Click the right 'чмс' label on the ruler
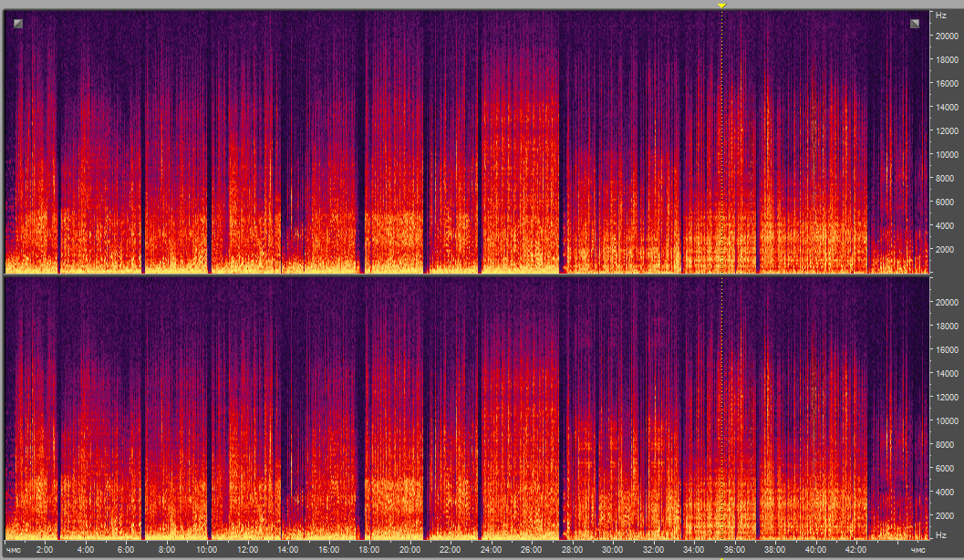This screenshot has width=964, height=560. click(x=917, y=551)
